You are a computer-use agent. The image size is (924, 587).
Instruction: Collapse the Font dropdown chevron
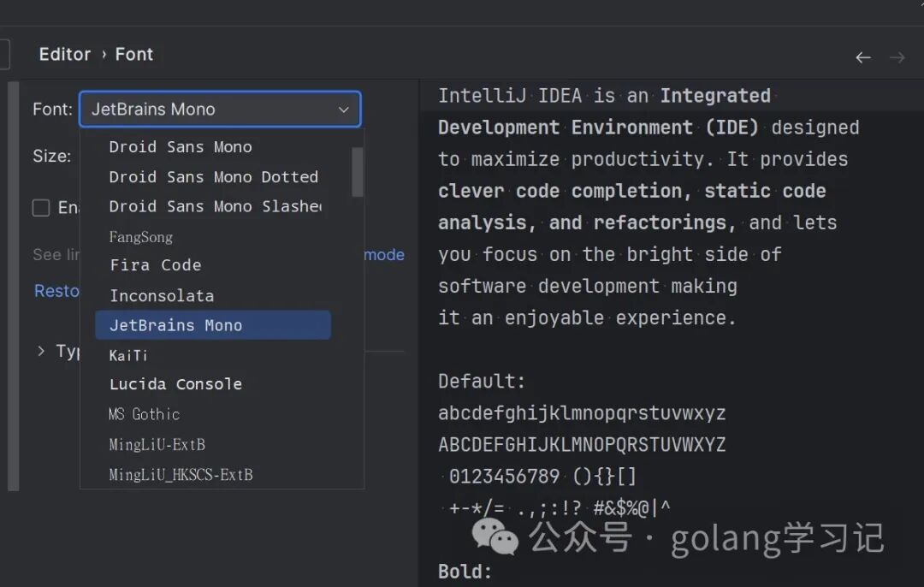[x=344, y=110]
